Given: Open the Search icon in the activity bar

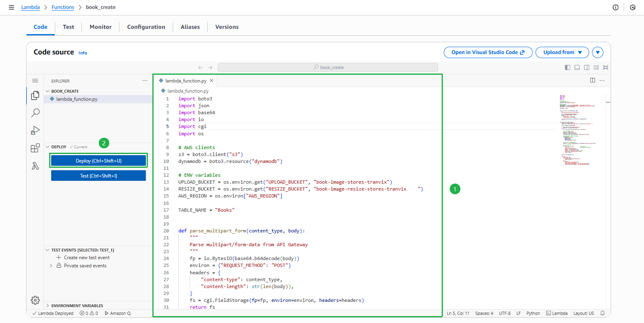Looking at the screenshot, I should click(35, 113).
